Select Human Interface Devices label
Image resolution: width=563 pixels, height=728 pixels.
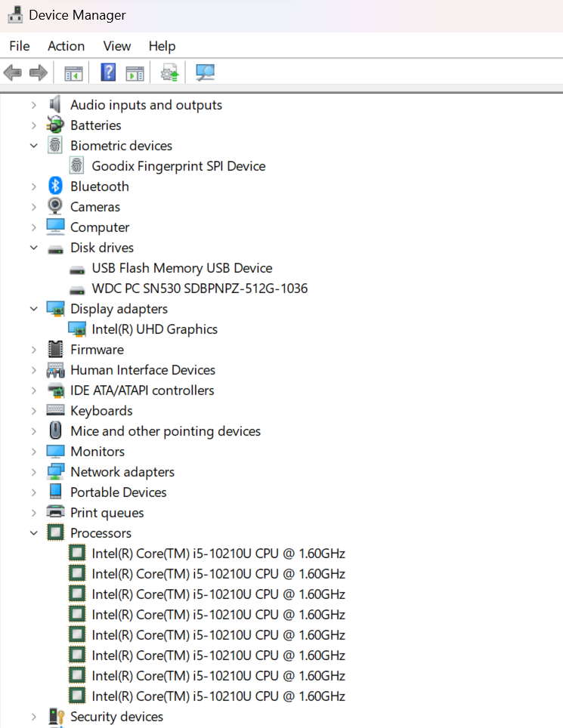click(x=143, y=370)
